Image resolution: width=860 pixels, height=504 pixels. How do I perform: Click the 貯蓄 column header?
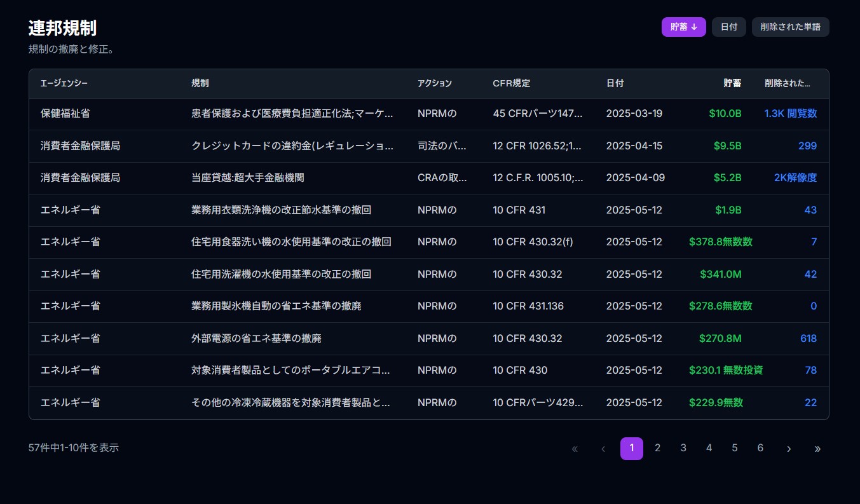point(732,83)
